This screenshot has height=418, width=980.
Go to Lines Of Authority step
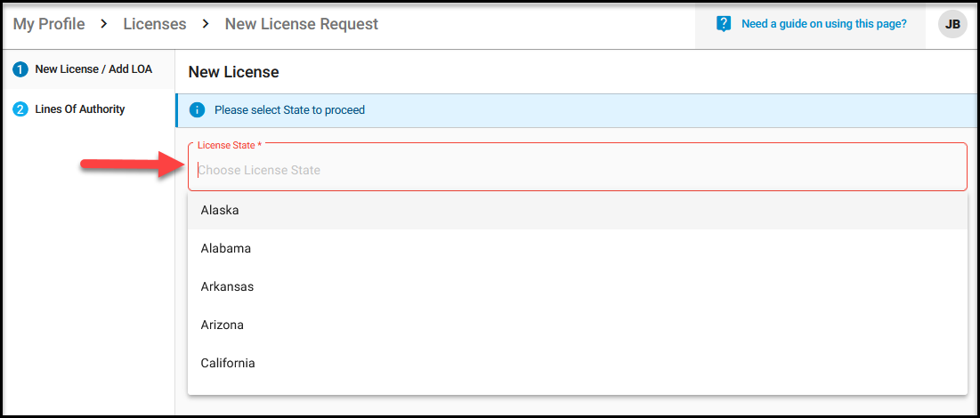pyautogui.click(x=79, y=109)
